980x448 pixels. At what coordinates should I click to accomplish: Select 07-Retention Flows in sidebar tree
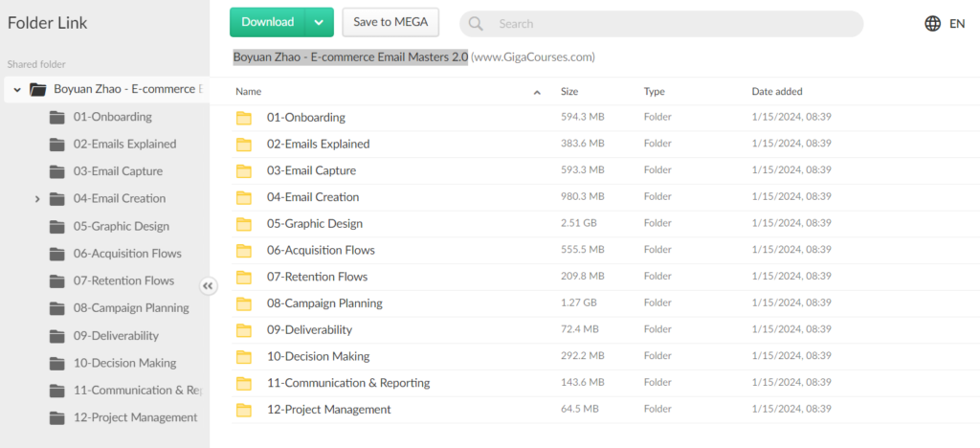pyautogui.click(x=123, y=280)
